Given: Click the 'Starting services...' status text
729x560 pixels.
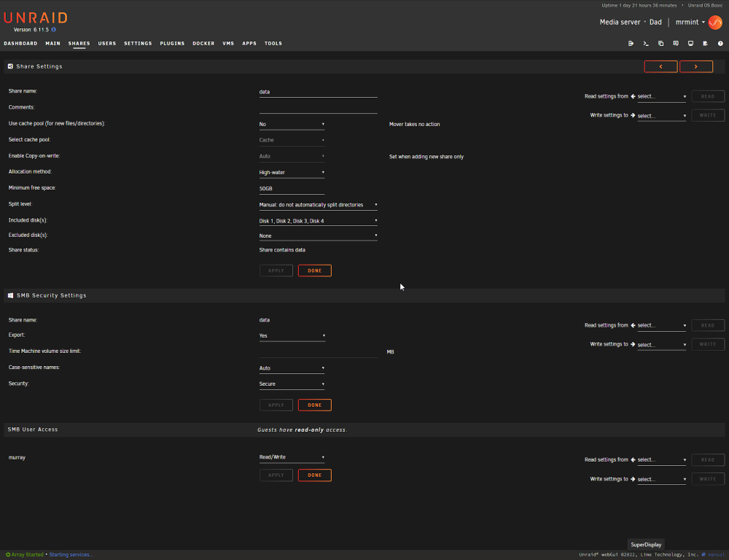Looking at the screenshot, I should [x=71, y=554].
